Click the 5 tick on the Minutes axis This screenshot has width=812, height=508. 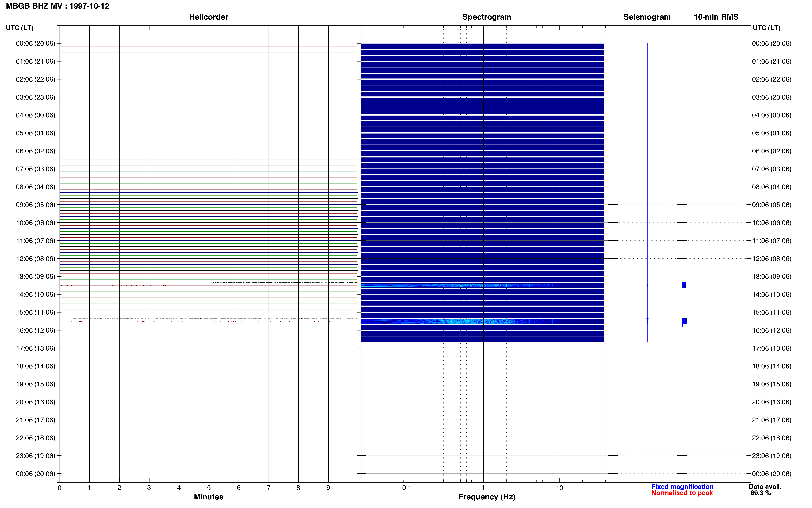209,487
